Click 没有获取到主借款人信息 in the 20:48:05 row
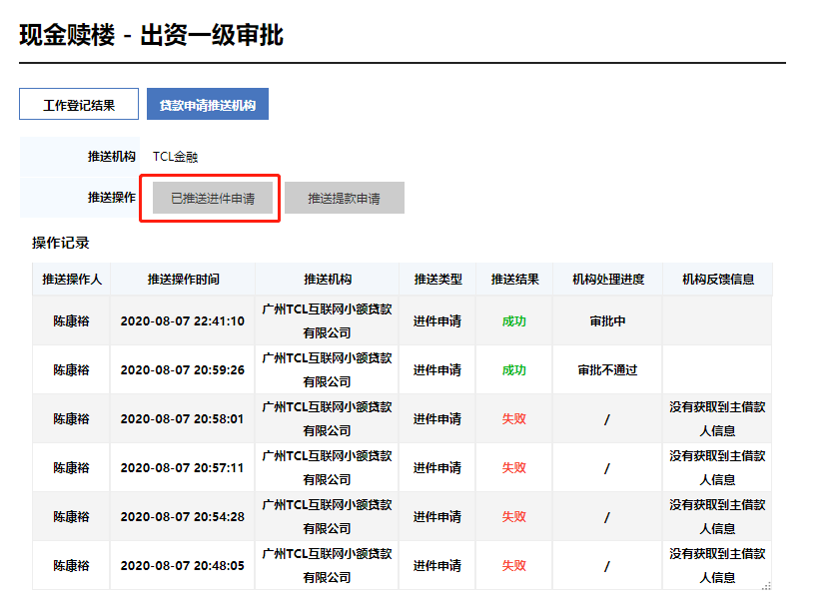Image resolution: width=840 pixels, height=616 pixels. [x=717, y=566]
